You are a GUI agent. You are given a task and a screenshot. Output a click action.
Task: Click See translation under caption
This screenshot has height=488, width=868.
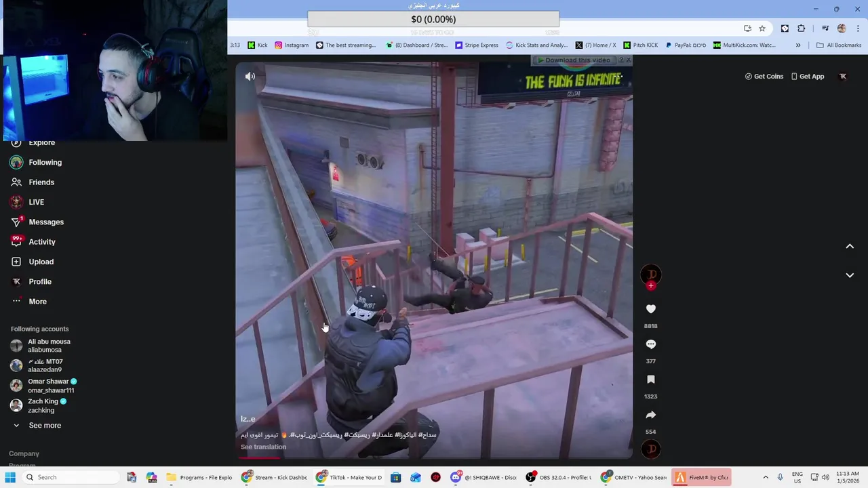[263, 447]
